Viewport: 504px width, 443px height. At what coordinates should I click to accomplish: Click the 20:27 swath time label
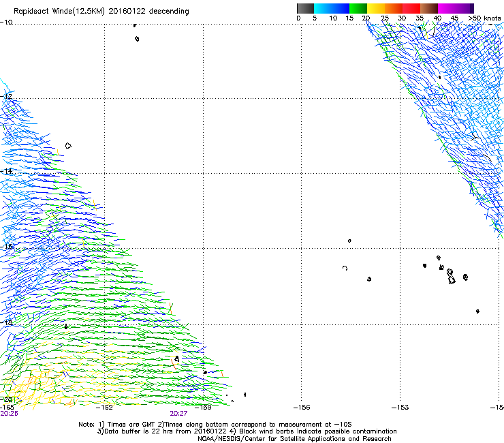(178, 414)
